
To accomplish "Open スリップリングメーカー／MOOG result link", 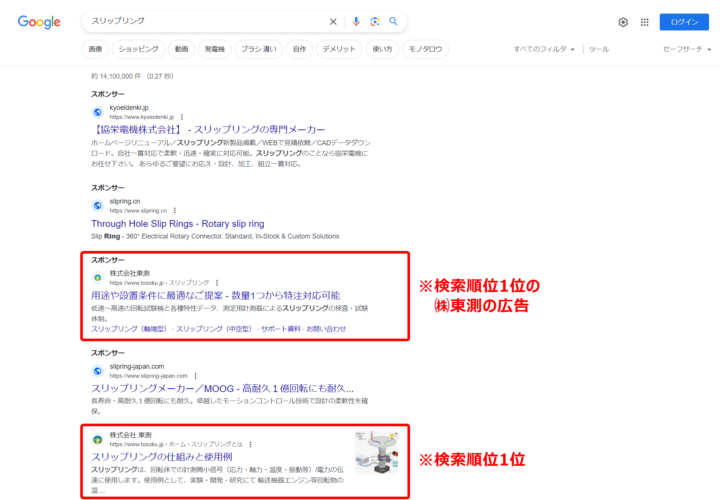I will click(222, 388).
